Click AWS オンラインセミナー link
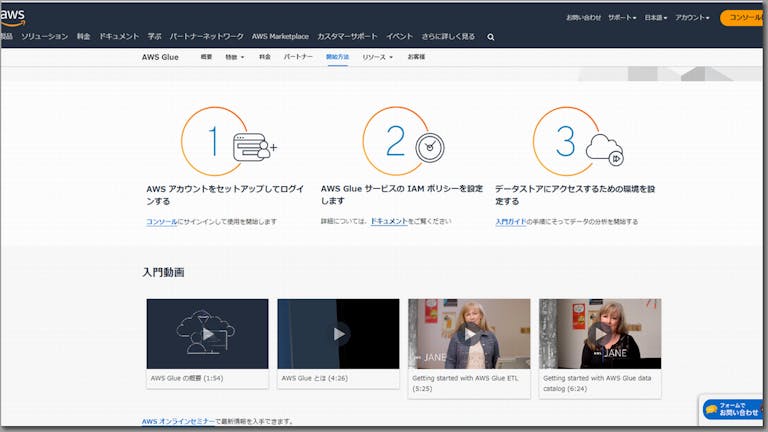 tap(178, 421)
